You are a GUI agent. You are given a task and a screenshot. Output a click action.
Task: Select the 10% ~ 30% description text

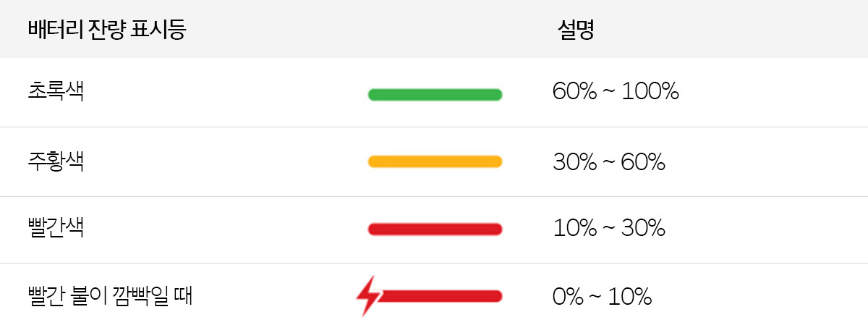coord(608,228)
